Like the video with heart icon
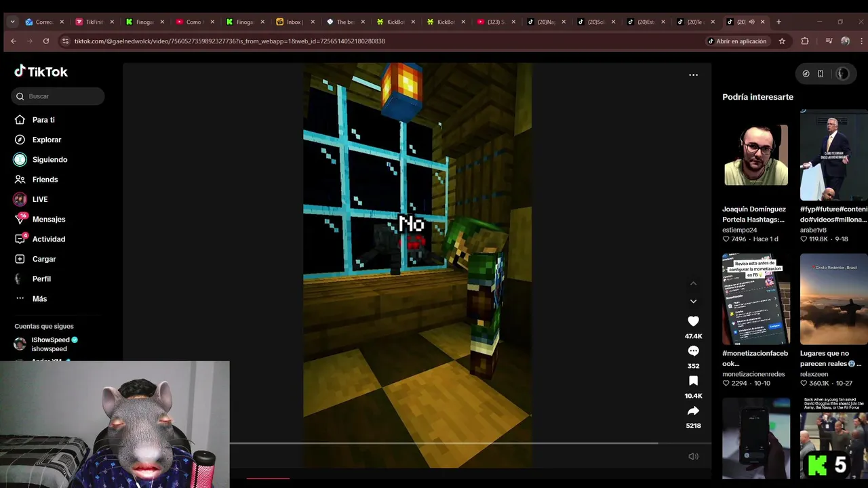 693,321
